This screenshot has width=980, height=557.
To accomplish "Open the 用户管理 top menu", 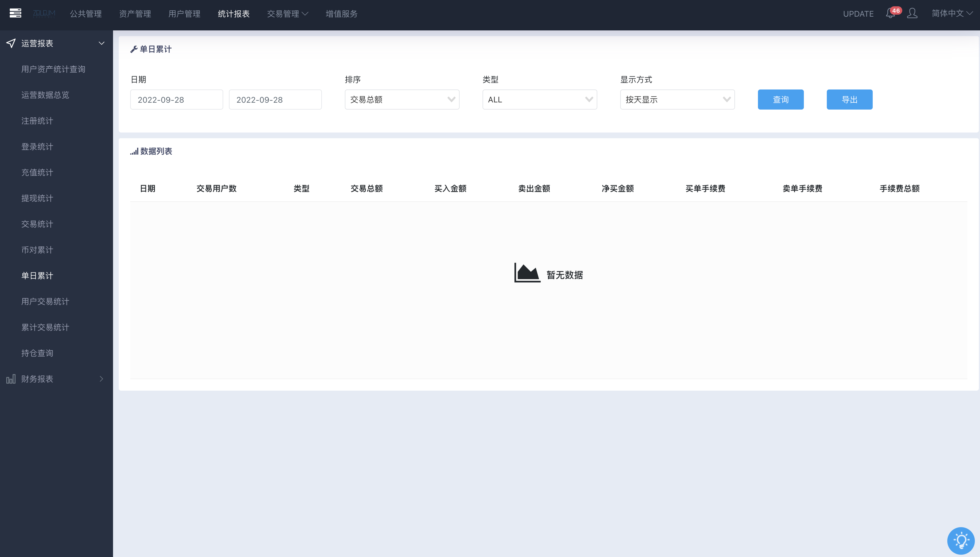I will point(184,14).
